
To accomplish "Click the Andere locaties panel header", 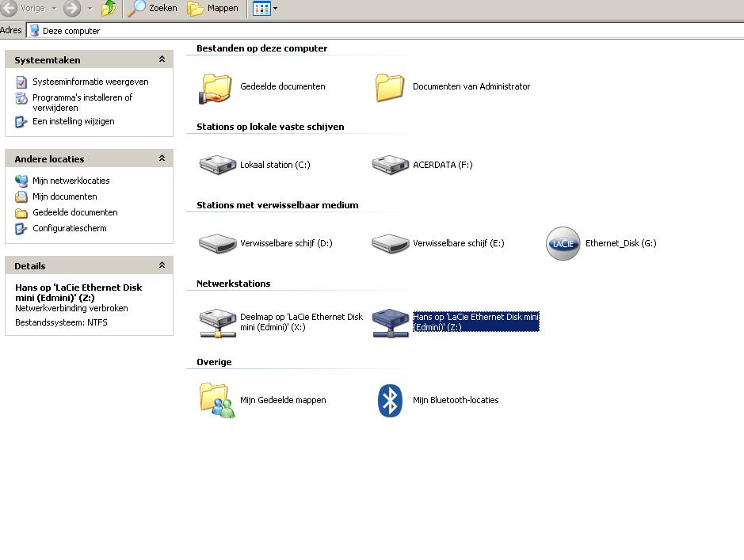I will pos(89,159).
